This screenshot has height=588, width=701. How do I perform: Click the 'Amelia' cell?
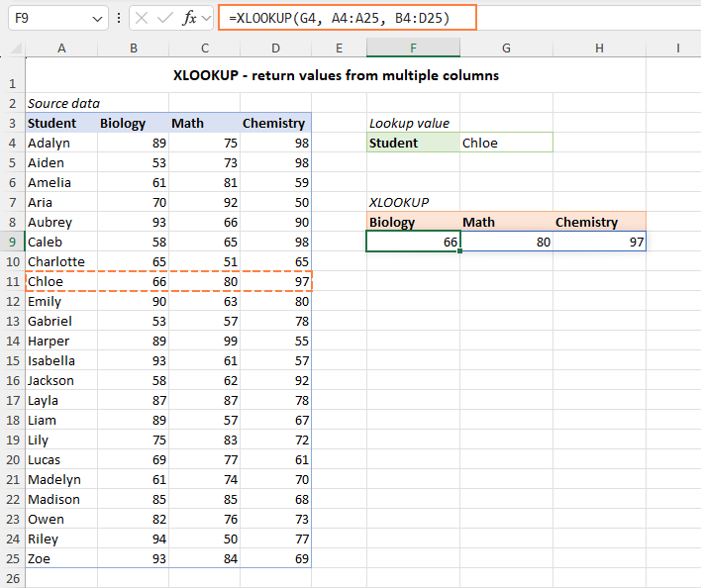tap(61, 182)
